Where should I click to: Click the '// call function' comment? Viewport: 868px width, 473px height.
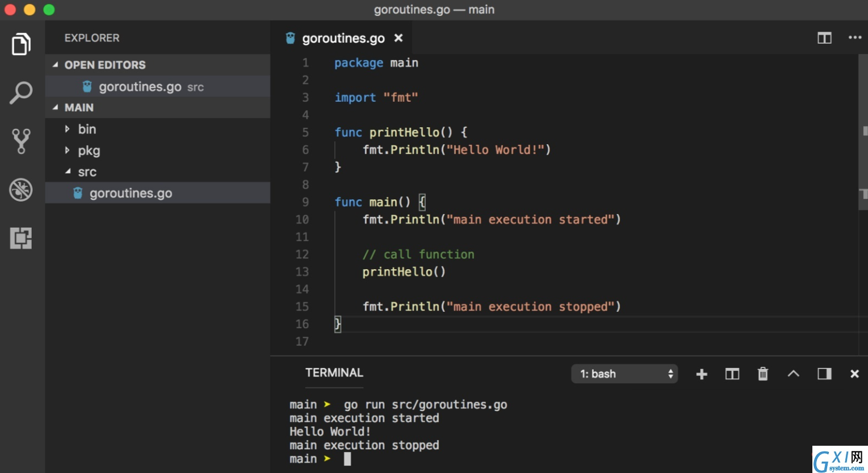coord(418,254)
